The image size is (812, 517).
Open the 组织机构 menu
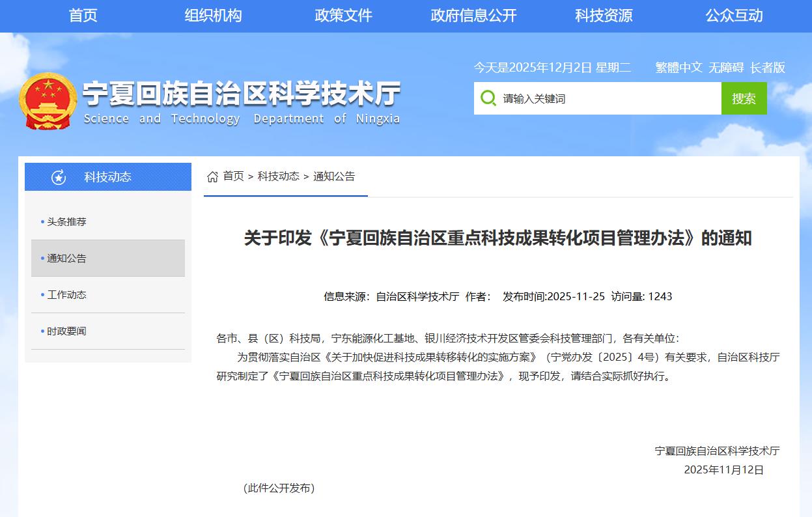click(213, 16)
